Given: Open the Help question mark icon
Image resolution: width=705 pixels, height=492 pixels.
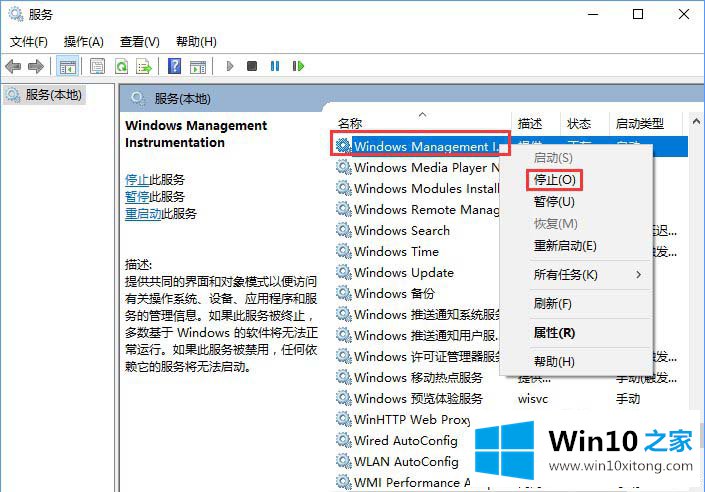Looking at the screenshot, I should [174, 67].
